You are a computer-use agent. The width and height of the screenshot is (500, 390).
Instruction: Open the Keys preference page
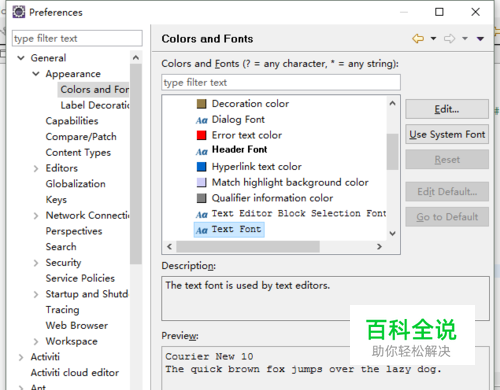[56, 200]
